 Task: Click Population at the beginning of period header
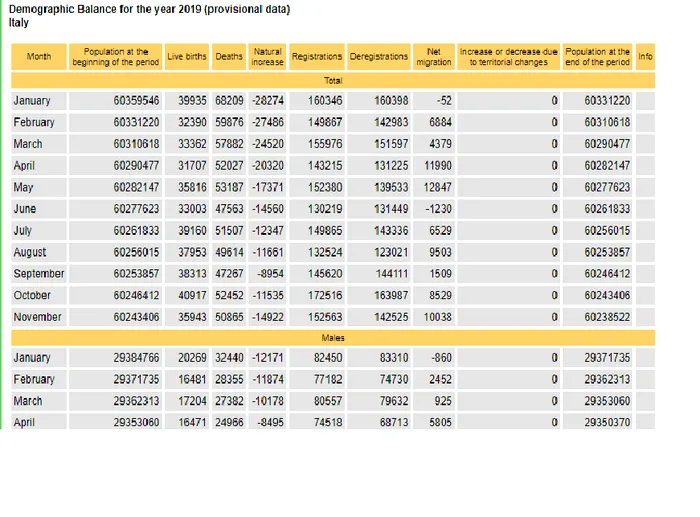click(x=116, y=57)
